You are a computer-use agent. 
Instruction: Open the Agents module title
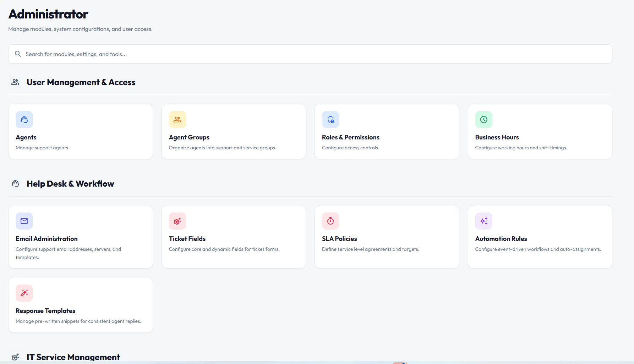click(x=26, y=137)
